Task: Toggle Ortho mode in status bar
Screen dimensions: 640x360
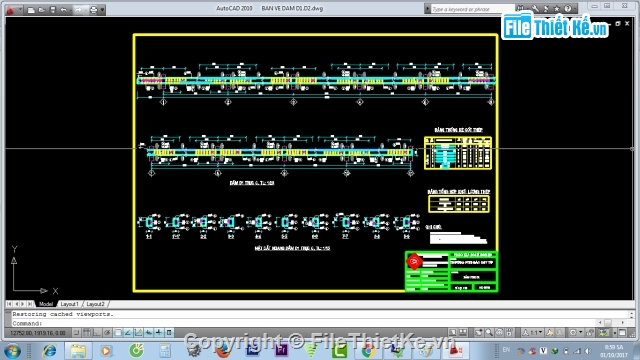Action: coord(97,333)
